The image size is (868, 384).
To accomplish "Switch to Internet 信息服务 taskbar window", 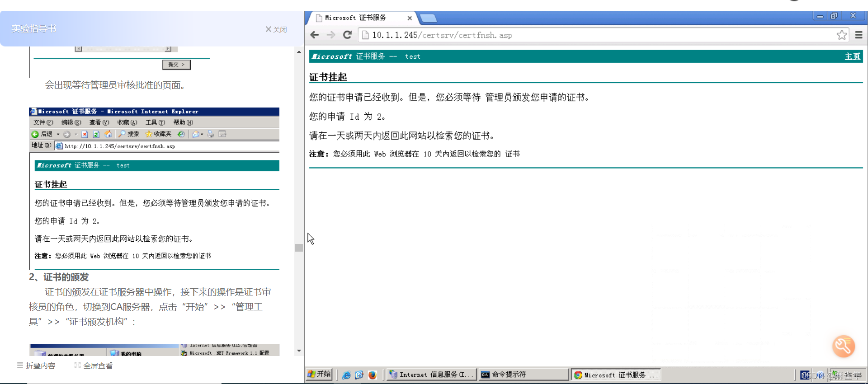I will pyautogui.click(x=432, y=375).
